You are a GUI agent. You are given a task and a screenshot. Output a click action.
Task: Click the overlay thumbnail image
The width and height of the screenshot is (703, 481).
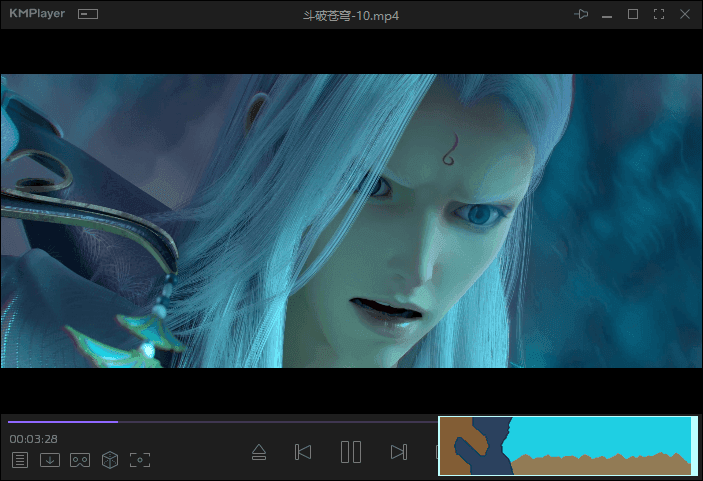[568, 446]
